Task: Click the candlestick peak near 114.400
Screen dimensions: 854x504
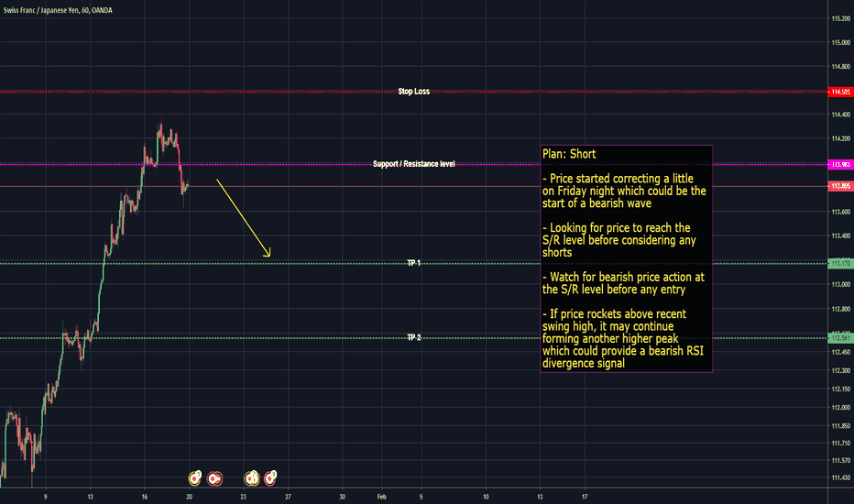Action: [160, 126]
